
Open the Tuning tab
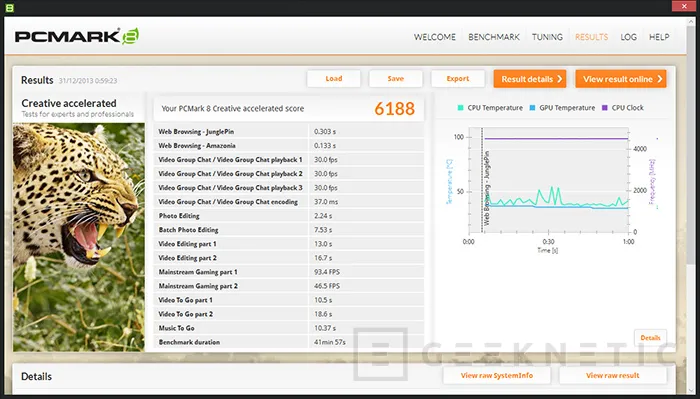(547, 37)
